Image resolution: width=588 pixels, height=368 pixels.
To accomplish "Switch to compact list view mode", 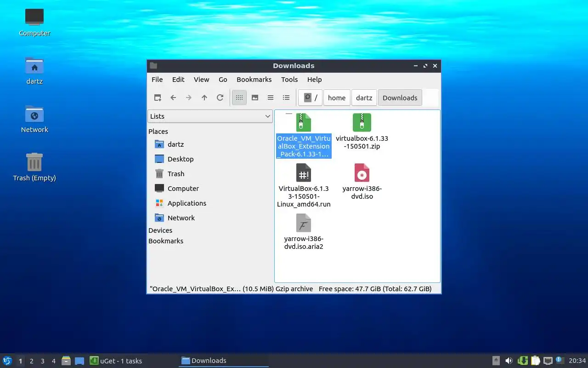I will pyautogui.click(x=271, y=98).
